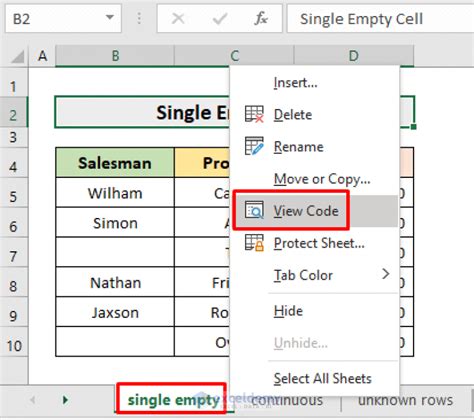The height and width of the screenshot is (420, 474).
Task: Click the next sheet tab scroll arrow
Action: [65, 399]
